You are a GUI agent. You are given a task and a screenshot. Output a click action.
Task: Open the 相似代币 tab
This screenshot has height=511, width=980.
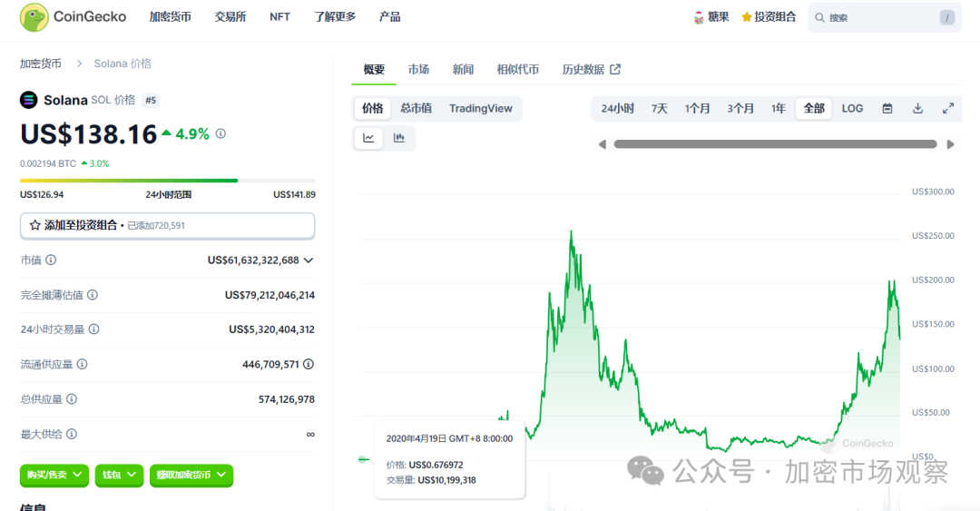click(x=517, y=69)
